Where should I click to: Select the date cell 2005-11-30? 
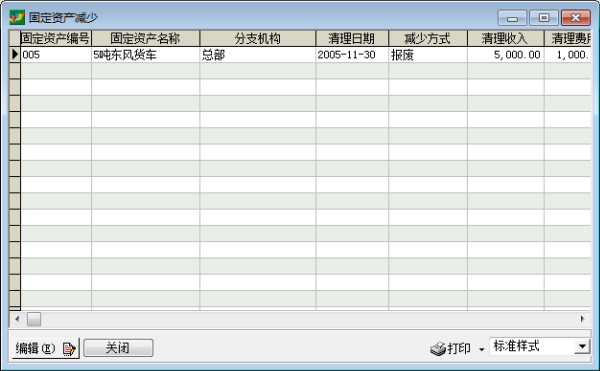tap(352, 55)
